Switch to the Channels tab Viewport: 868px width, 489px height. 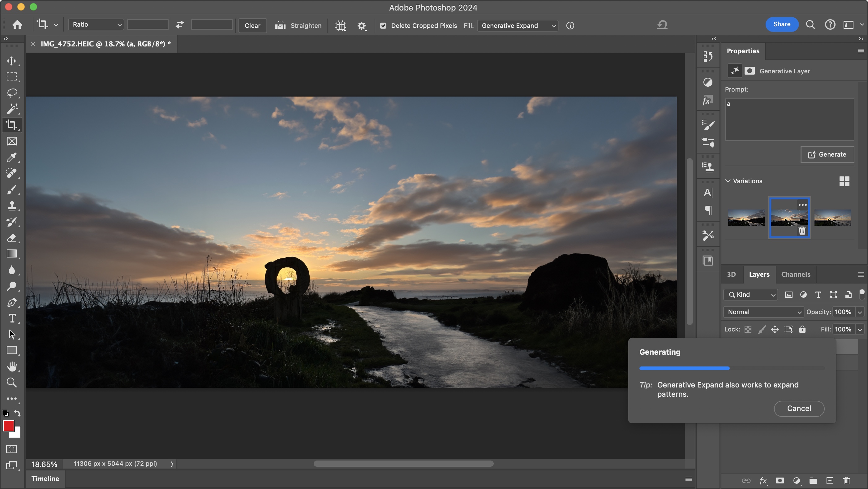click(x=796, y=274)
